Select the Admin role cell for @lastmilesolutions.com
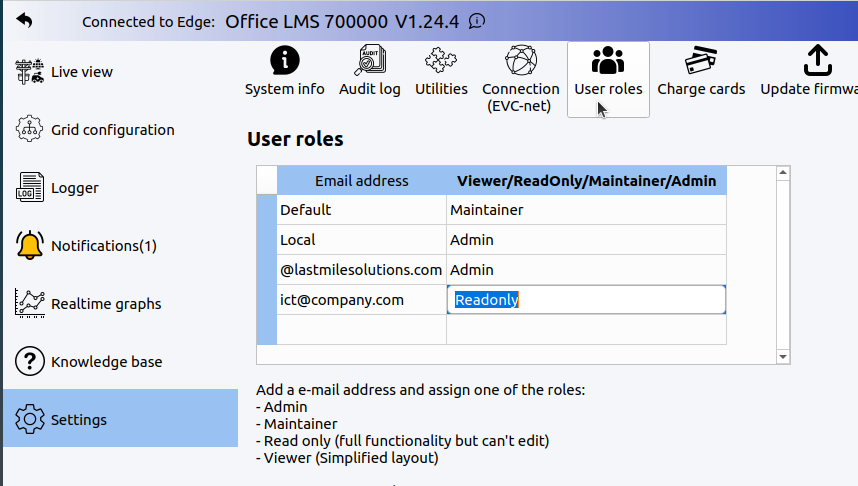 (x=587, y=270)
